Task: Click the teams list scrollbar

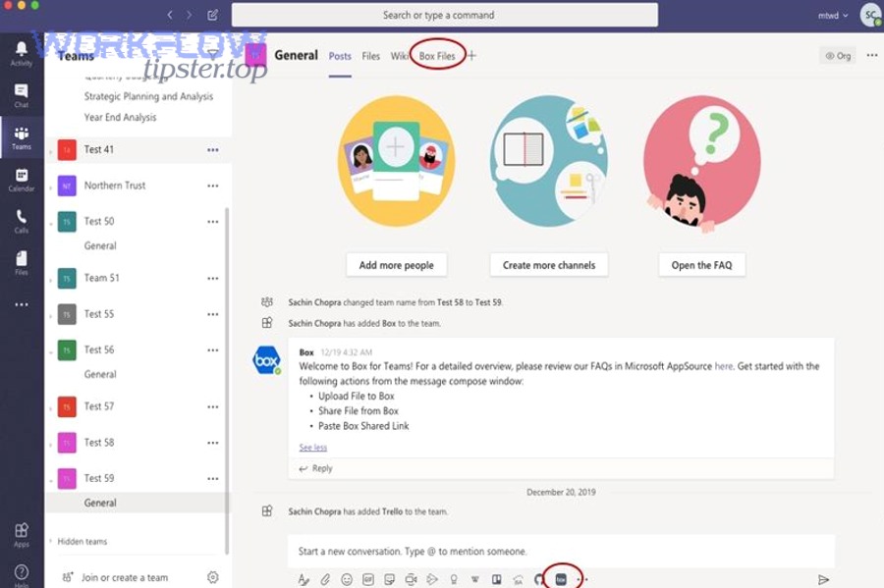Action: pyautogui.click(x=227, y=381)
